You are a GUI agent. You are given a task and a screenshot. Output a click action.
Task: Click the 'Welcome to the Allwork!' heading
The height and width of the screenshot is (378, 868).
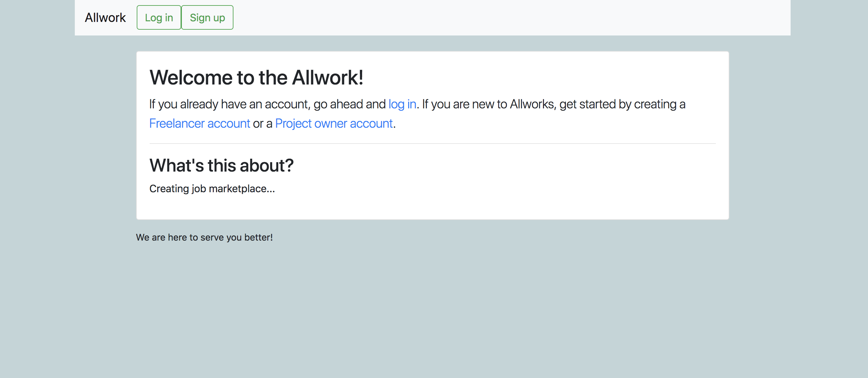coord(256,77)
